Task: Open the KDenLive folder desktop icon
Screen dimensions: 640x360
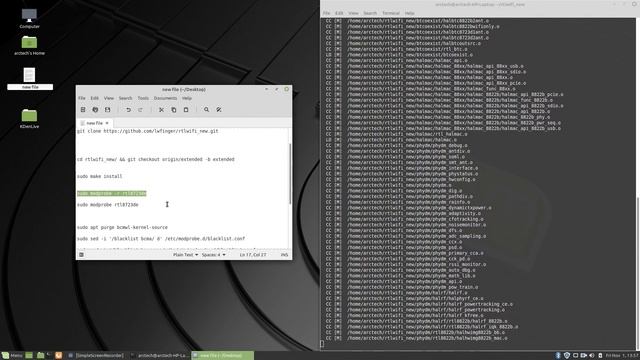Action: [x=29, y=118]
